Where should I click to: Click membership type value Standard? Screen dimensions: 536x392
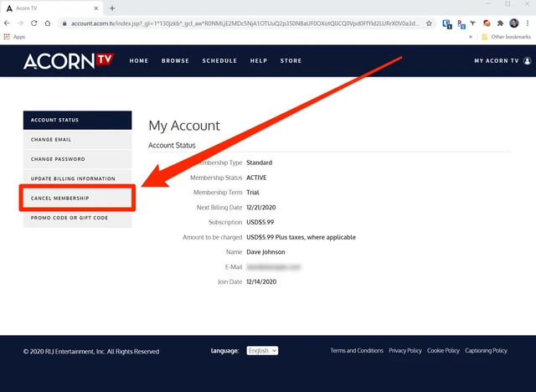(260, 162)
